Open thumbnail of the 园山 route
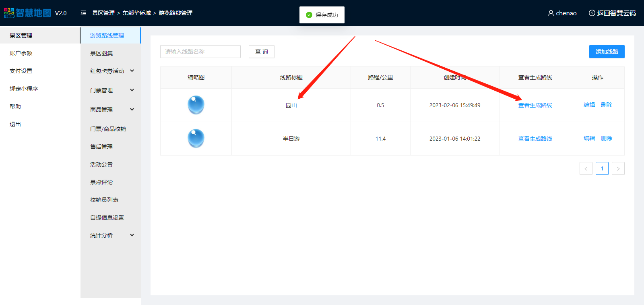Screen dimensions: 644x305 pos(196,105)
